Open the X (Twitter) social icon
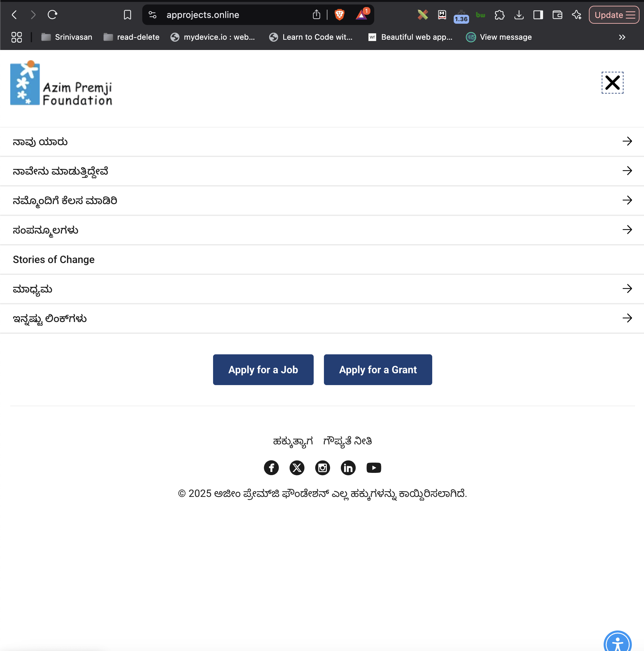 point(297,467)
